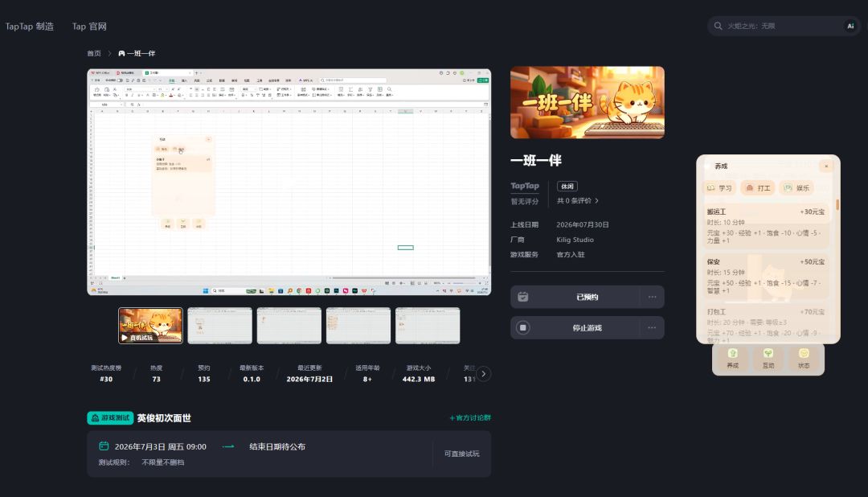868x497 pixels.
Task: Click the 游戏测试 badge
Action: 110,417
